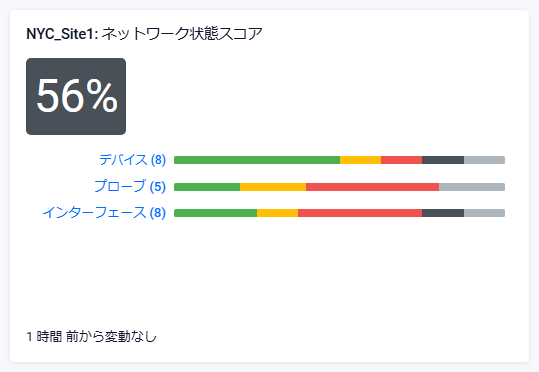Click light gray segment of プローブ bar
Screen dimensions: 539x372
472,187
